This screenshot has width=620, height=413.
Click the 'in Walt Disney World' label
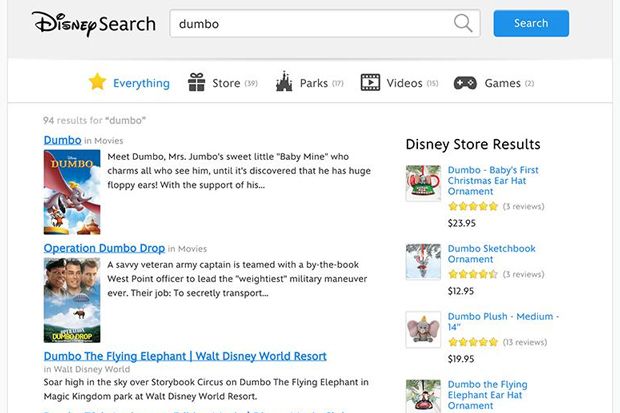[x=87, y=369]
